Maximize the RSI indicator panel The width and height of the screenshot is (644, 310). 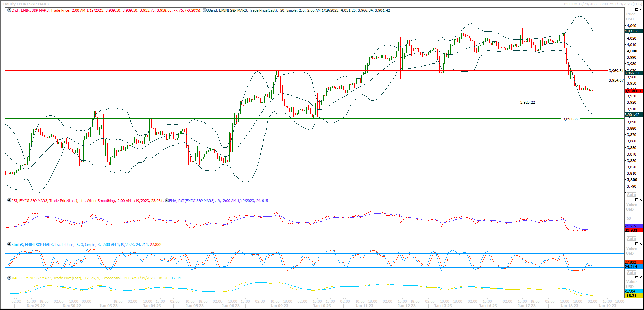636,200
